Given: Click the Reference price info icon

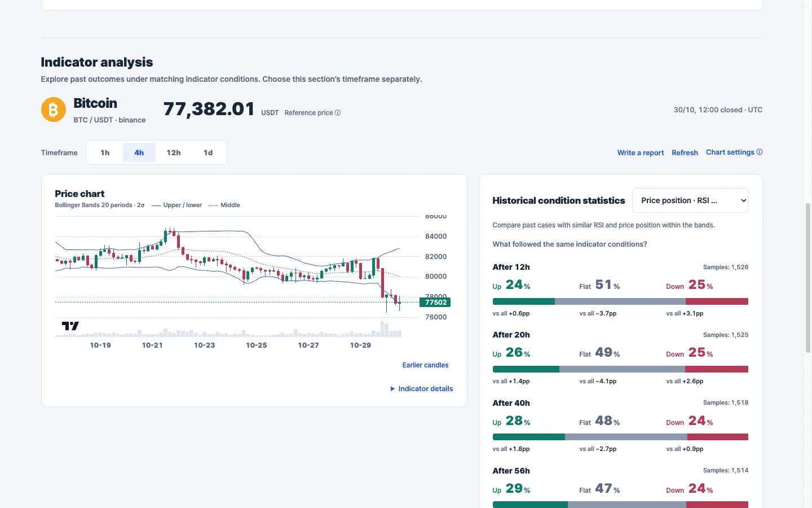Looking at the screenshot, I should coord(338,113).
